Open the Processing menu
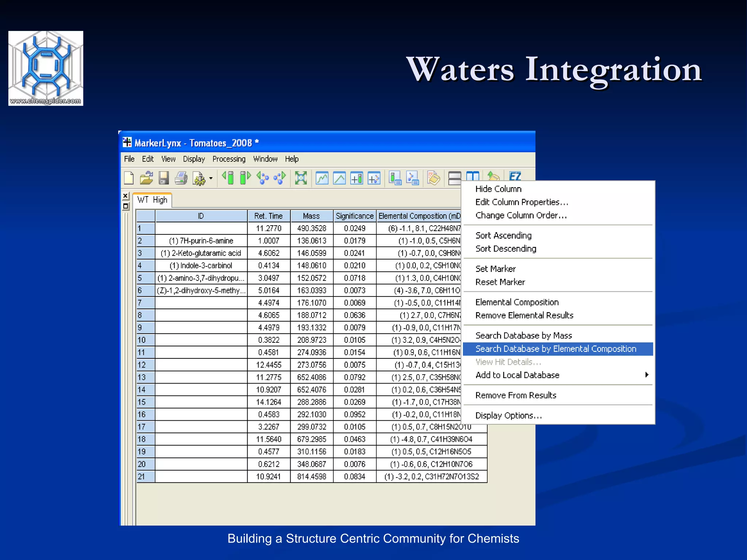The height and width of the screenshot is (560, 747). 229,159
